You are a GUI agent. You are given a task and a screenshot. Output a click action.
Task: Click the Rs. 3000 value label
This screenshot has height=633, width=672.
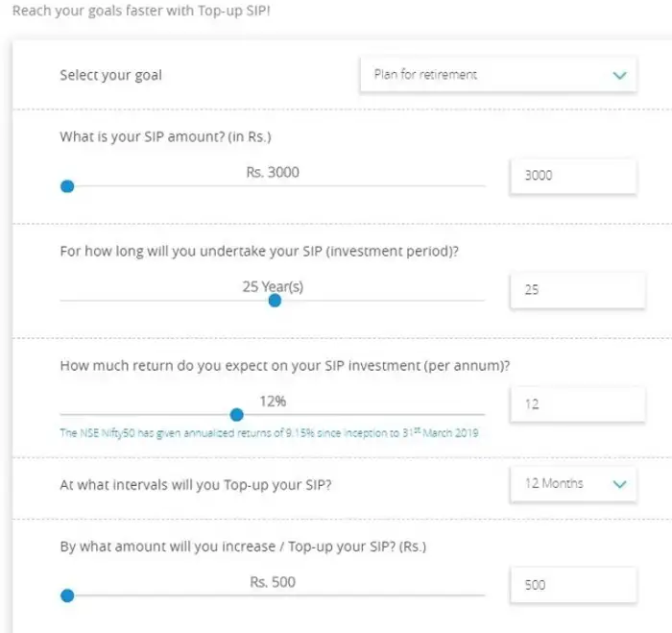click(x=273, y=172)
